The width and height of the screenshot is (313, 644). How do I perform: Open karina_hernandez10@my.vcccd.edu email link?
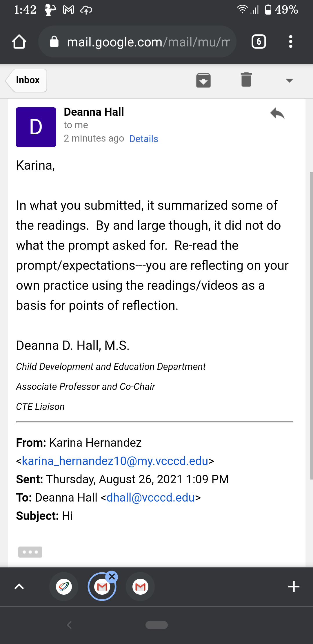pos(115,461)
